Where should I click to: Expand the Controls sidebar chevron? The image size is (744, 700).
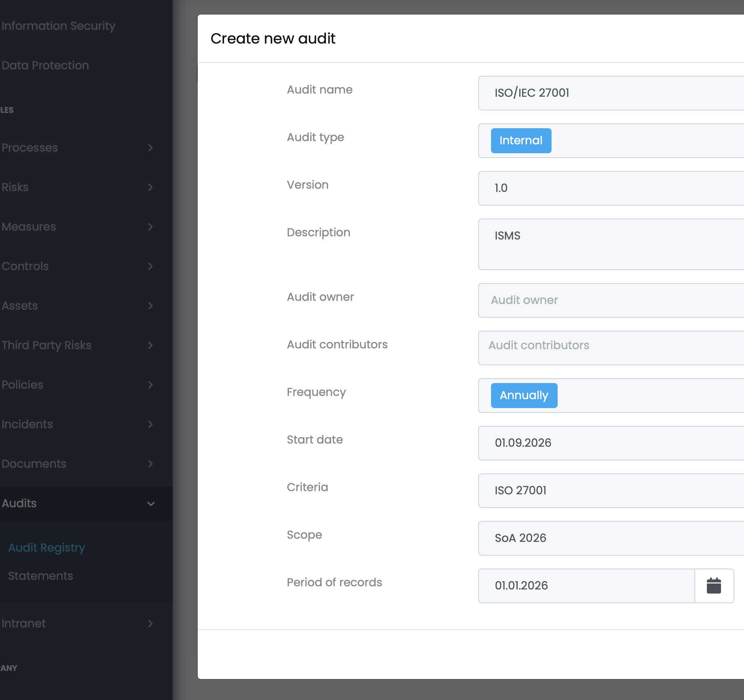coord(150,266)
